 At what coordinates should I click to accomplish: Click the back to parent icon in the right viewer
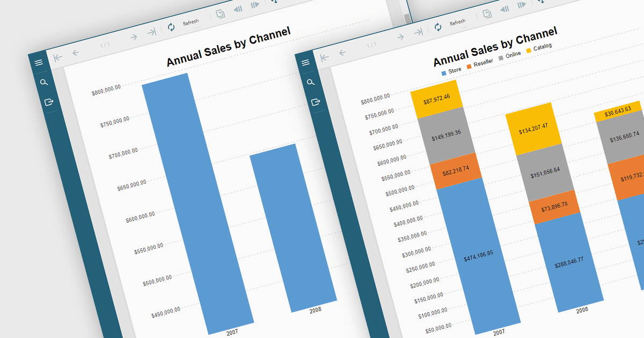[x=487, y=14]
